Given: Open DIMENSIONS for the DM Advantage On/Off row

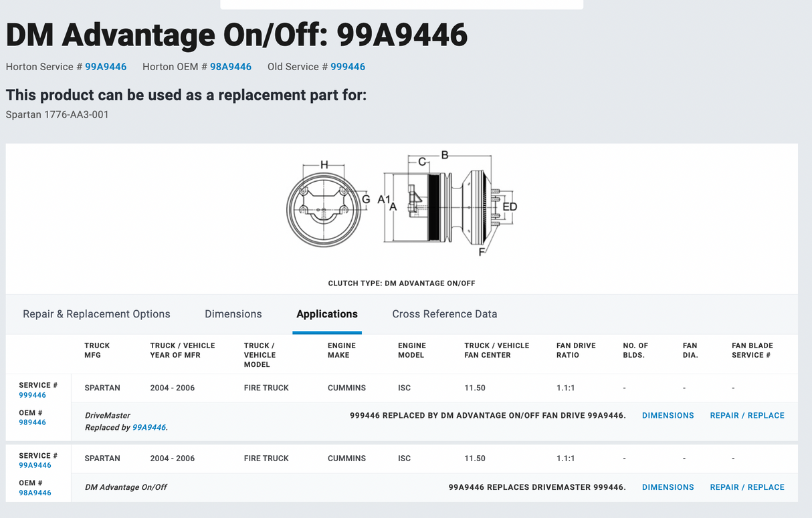Looking at the screenshot, I should click(x=668, y=487).
